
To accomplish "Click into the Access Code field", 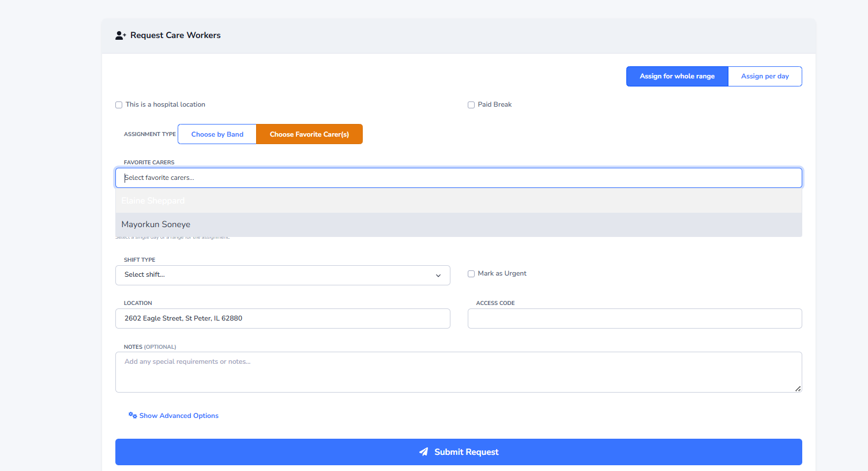I will 634,318.
